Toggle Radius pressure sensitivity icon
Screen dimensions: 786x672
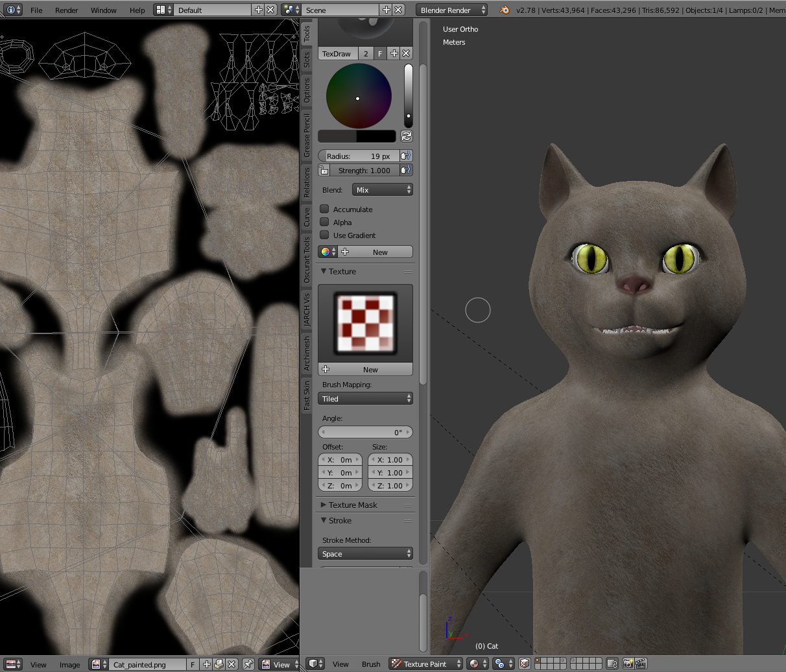(x=406, y=156)
